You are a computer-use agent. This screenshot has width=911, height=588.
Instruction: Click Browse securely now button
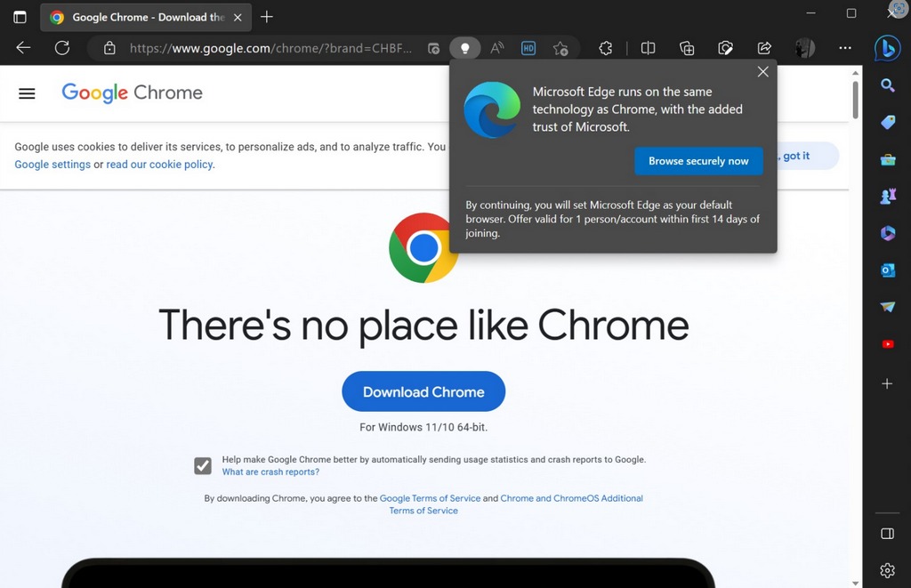tap(698, 161)
